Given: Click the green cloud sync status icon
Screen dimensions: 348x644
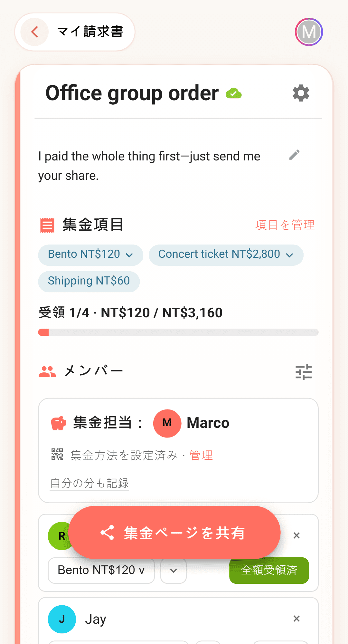Looking at the screenshot, I should point(234,93).
